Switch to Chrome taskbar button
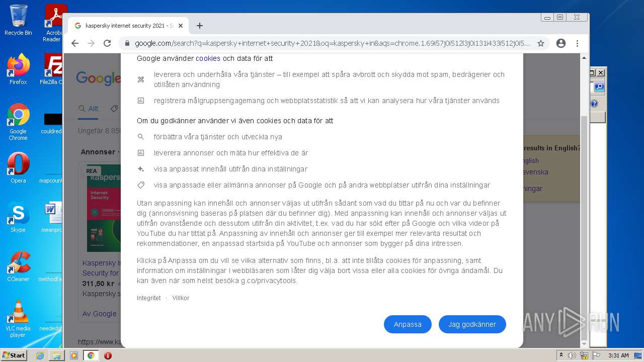This screenshot has height=362, width=644. point(91,355)
